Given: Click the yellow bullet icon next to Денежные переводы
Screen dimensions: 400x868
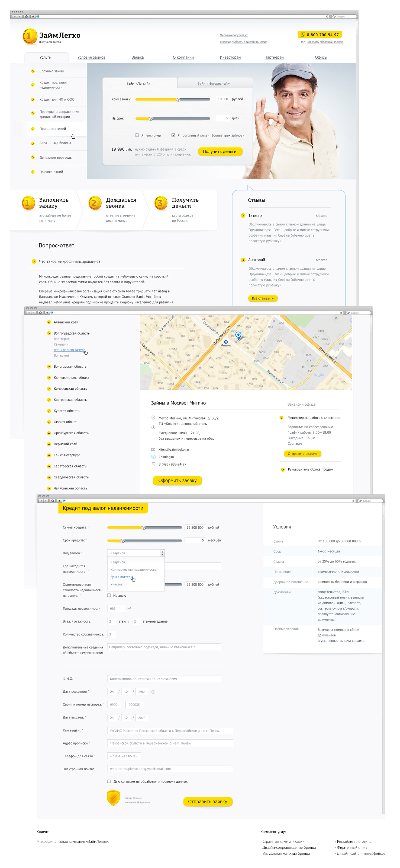Looking at the screenshot, I should (33, 157).
